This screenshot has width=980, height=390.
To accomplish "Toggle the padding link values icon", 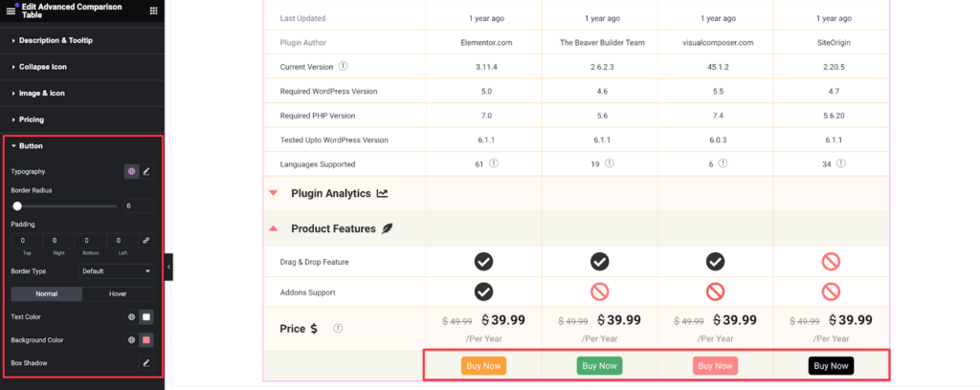I will click(146, 240).
